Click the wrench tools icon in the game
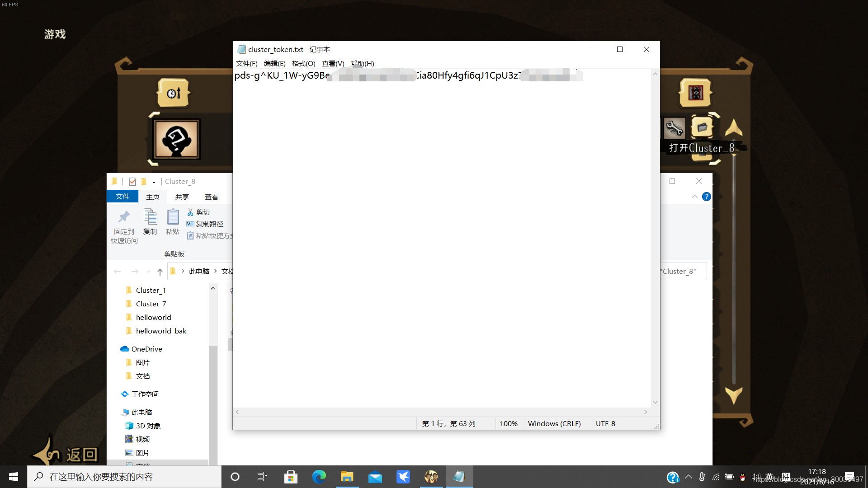Viewport: 868px width, 488px height. coord(674,128)
